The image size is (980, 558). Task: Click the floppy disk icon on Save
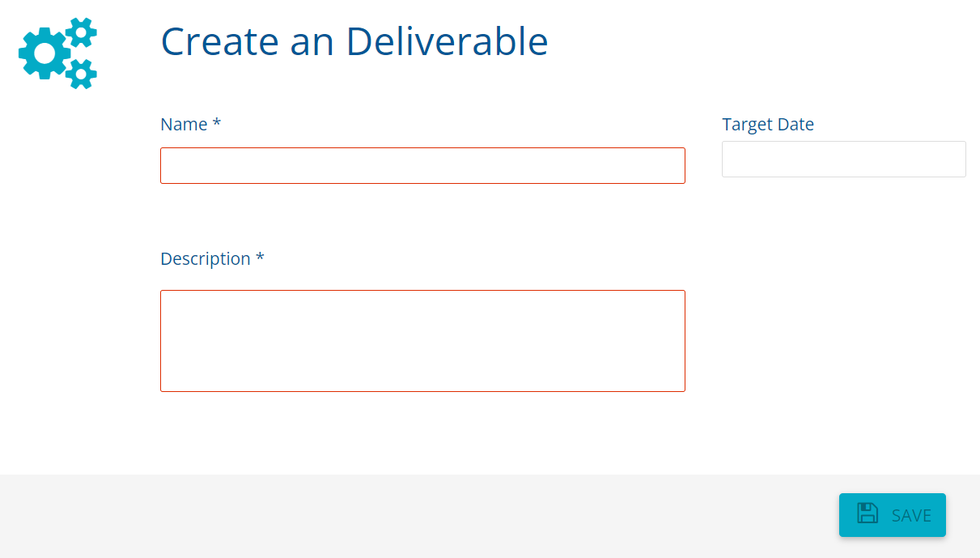868,513
